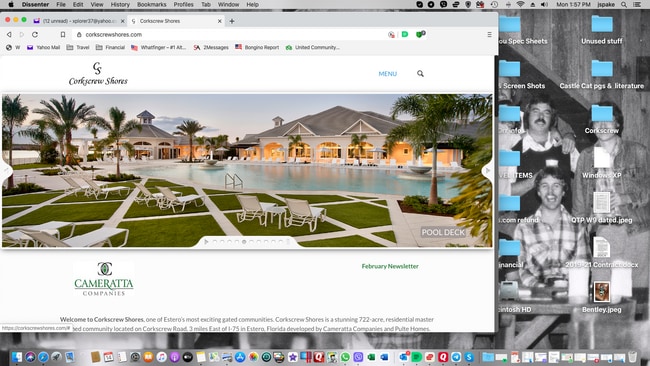Click the browser forward arrow
The image size is (650, 366).
coord(22,34)
